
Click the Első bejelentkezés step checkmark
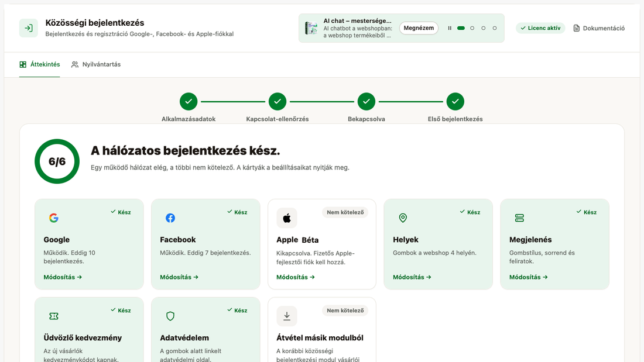click(x=455, y=101)
